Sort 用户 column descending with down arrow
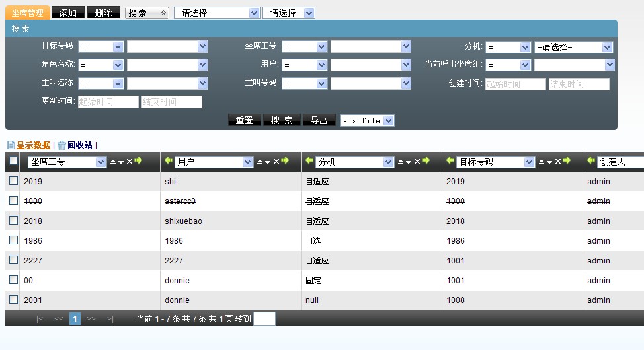 (x=267, y=162)
